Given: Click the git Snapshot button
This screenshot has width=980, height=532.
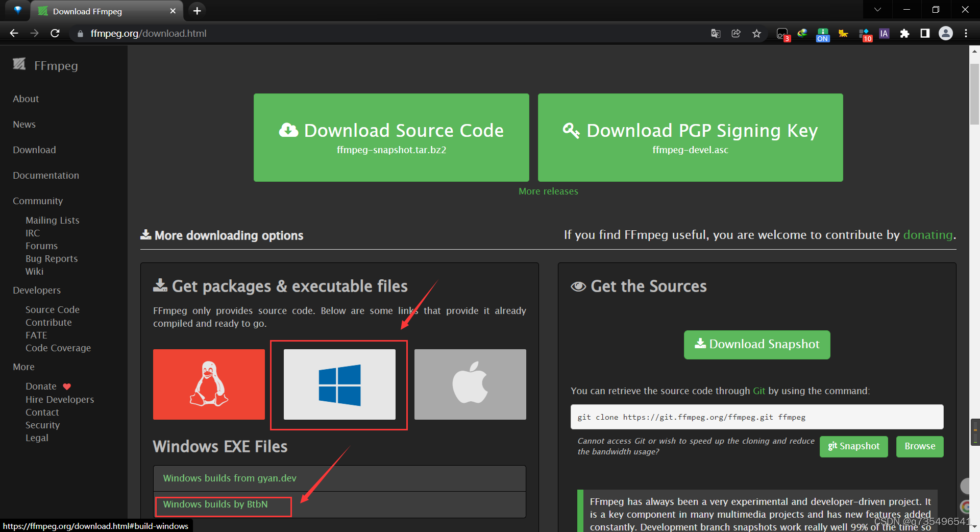Looking at the screenshot, I should [x=853, y=446].
